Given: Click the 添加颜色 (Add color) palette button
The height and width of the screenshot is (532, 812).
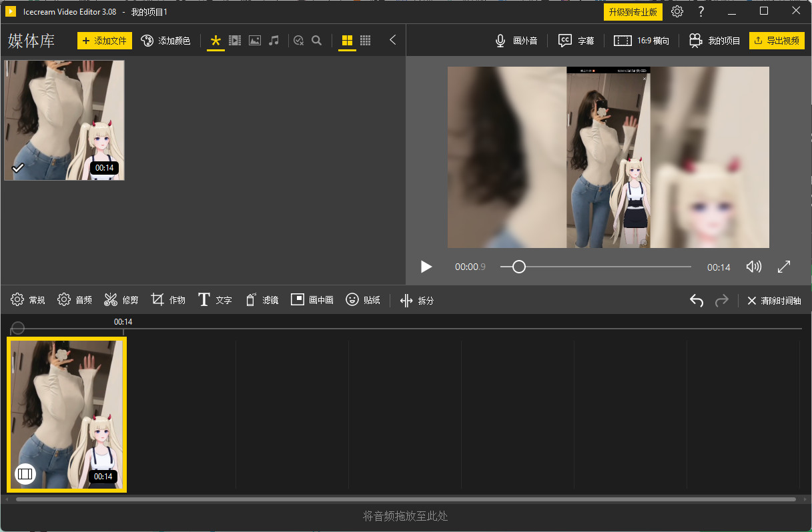Looking at the screenshot, I should [165, 41].
